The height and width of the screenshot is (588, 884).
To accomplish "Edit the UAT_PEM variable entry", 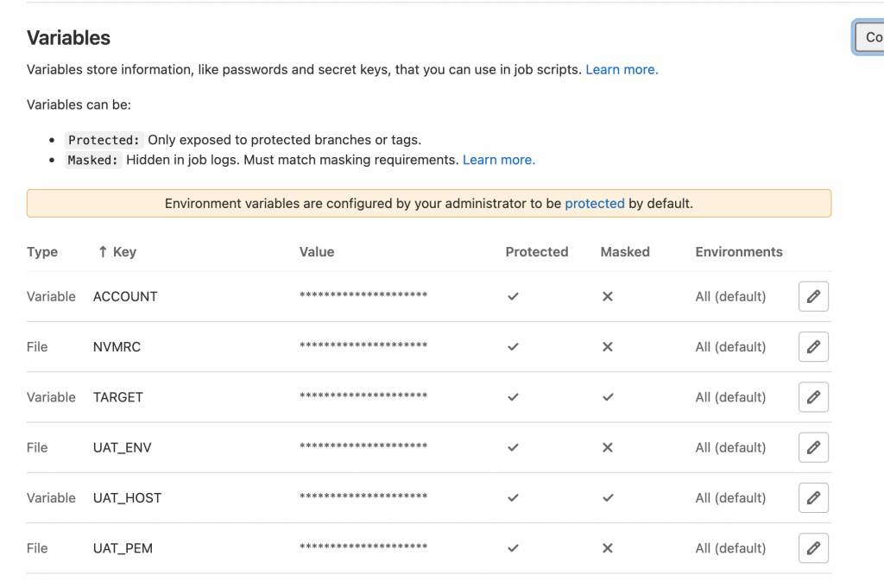I will [x=813, y=548].
